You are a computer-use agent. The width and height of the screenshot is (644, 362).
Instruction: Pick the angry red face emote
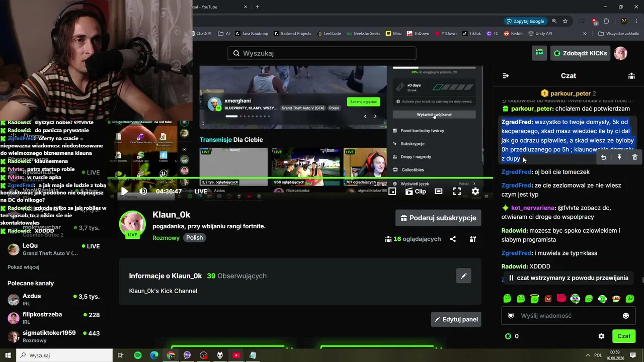coord(548,299)
